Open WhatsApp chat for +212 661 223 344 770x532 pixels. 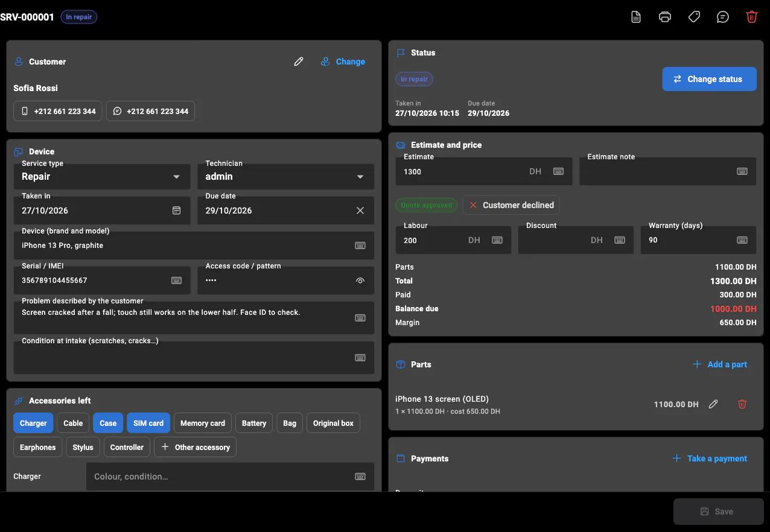click(x=151, y=111)
